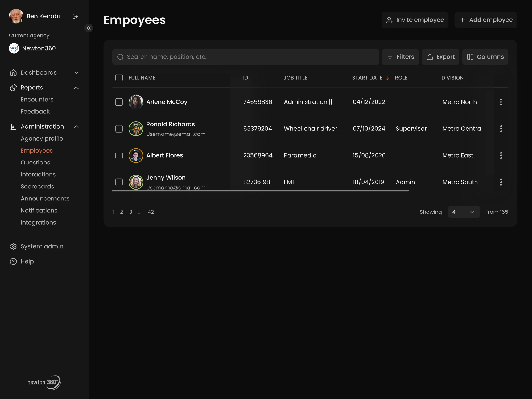The image size is (532, 399).
Task: Select the Dashboards home icon
Action: tap(13, 72)
